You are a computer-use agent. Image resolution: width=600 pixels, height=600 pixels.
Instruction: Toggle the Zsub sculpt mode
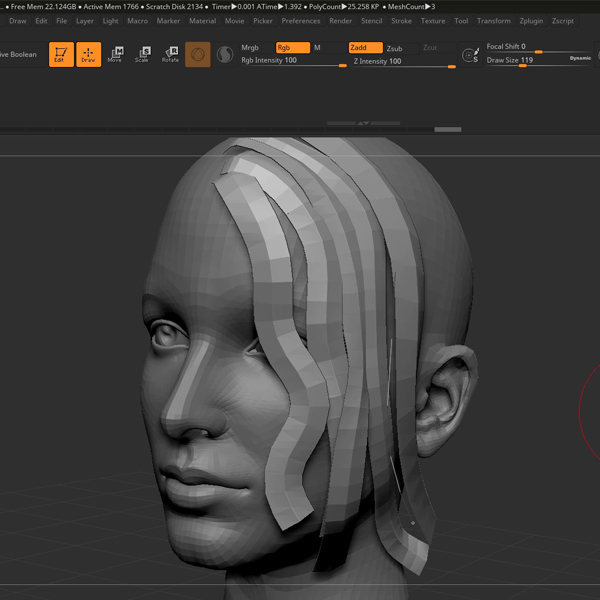[395, 47]
